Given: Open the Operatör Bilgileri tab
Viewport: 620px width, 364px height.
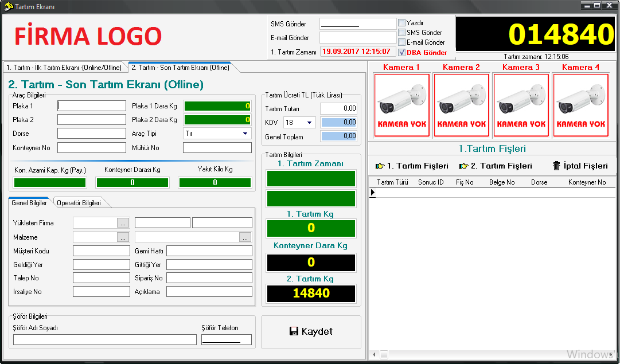Looking at the screenshot, I should point(79,203).
